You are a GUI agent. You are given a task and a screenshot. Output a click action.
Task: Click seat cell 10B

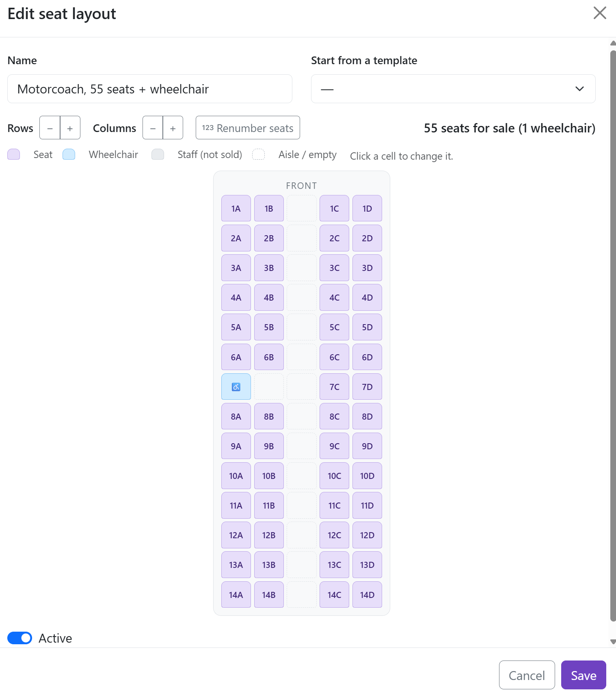point(269,476)
